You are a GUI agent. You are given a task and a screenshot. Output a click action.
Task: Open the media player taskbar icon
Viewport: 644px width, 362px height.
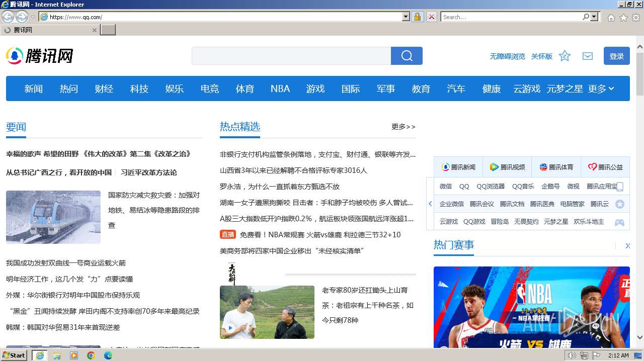tap(74, 355)
